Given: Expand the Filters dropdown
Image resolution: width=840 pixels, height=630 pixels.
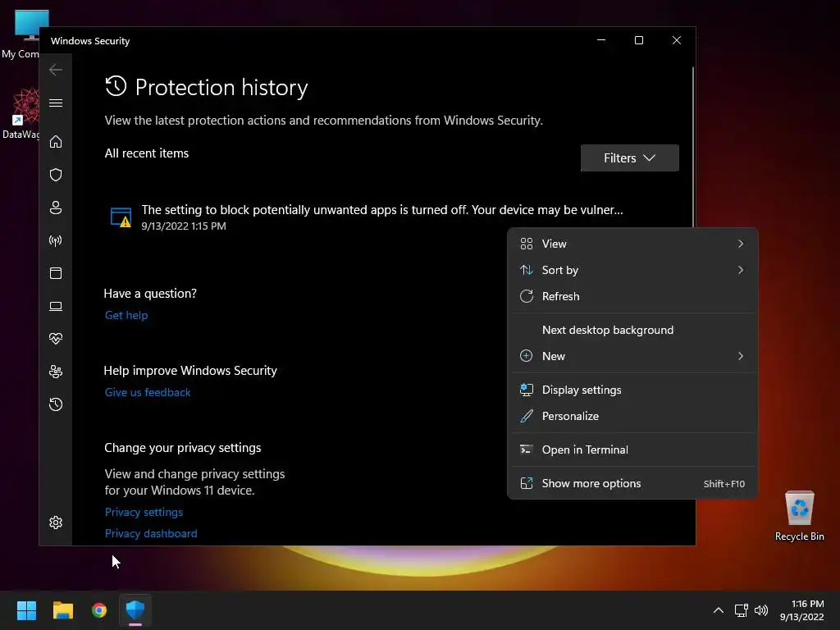Looking at the screenshot, I should coord(629,158).
